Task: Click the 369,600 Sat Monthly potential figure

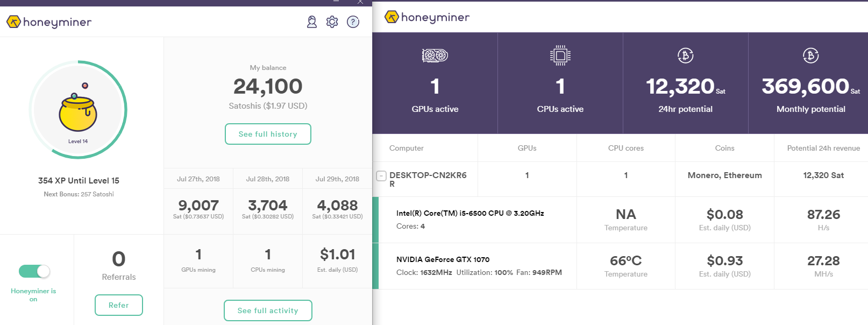Action: coord(810,86)
